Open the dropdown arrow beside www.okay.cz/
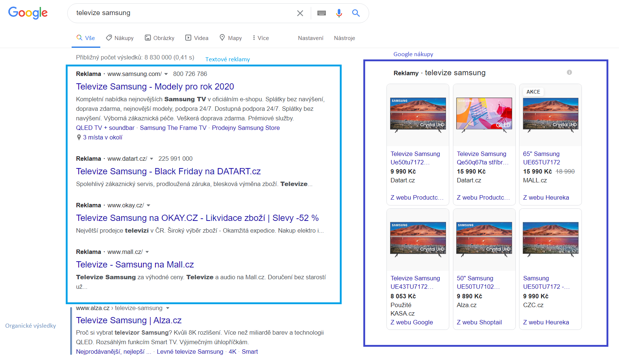The image size is (619, 364). (148, 205)
